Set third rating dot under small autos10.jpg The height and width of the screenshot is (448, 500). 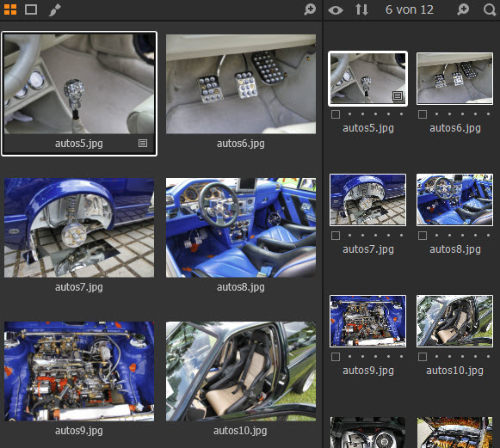point(462,356)
